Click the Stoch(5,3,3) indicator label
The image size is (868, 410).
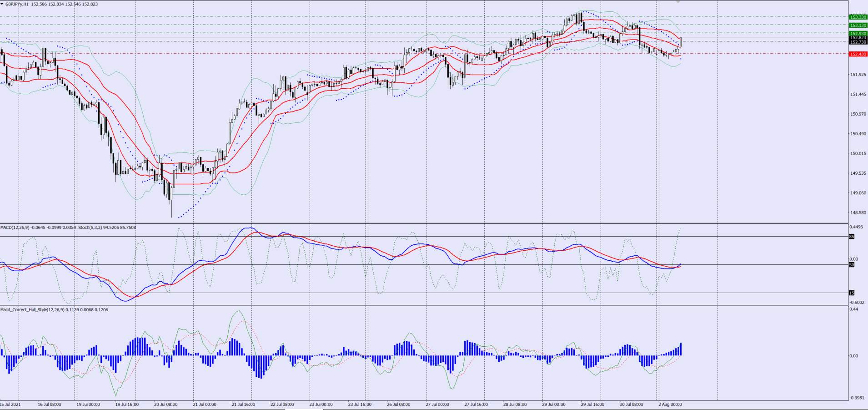coord(90,228)
